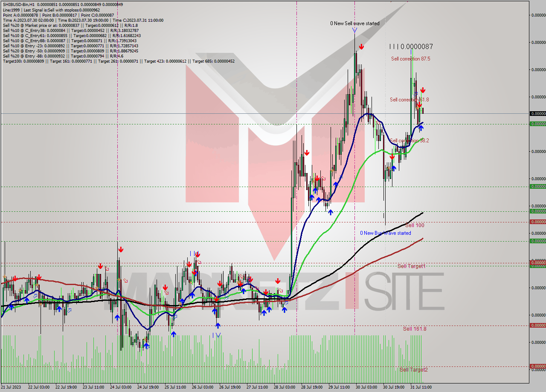Select the 'Sell correction 61.8' label

click(x=409, y=100)
